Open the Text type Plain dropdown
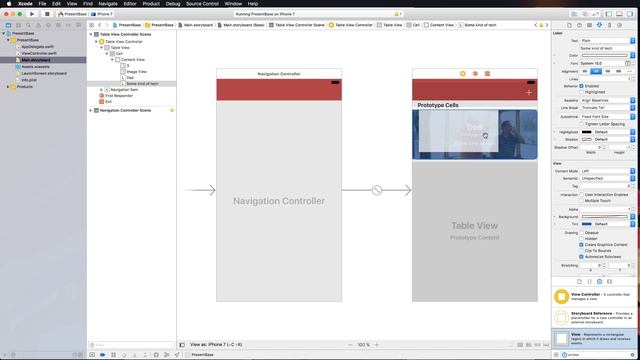Screen dimensions: 640x360 (607, 40)
